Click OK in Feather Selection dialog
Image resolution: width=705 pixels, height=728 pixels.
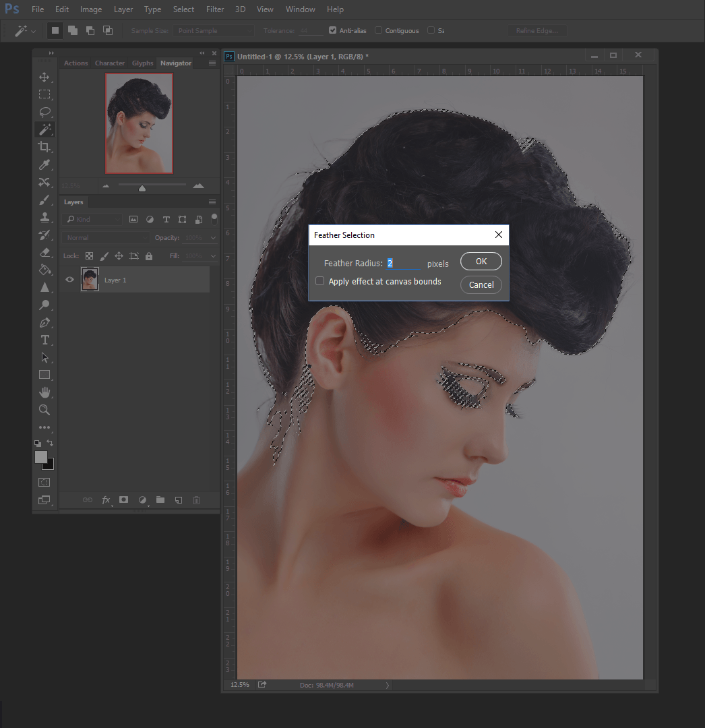tap(481, 262)
